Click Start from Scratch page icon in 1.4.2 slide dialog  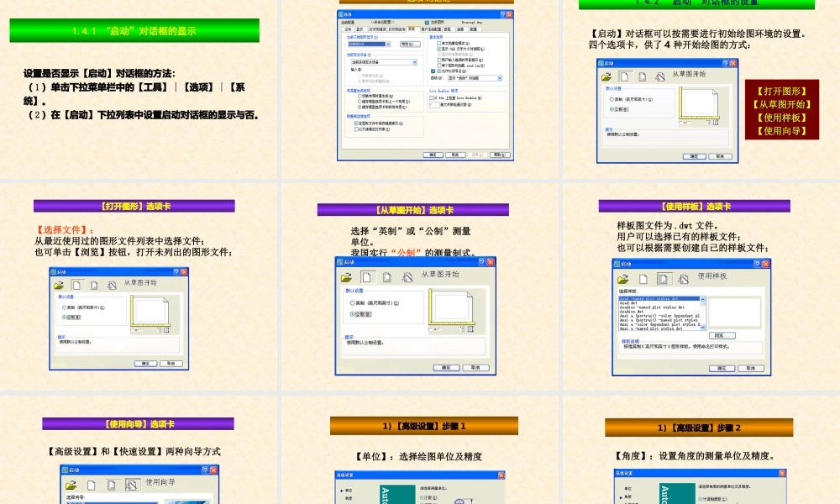tap(624, 76)
